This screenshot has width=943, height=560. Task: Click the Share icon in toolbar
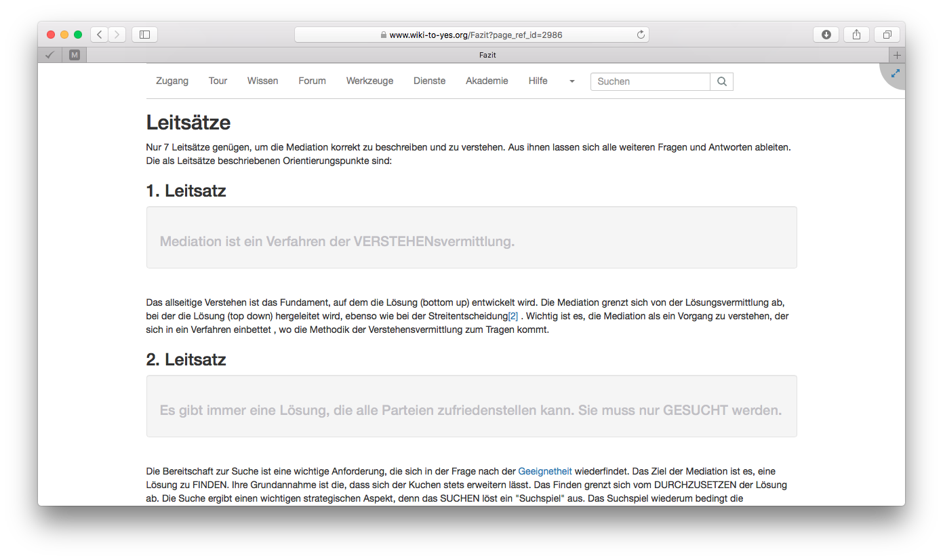(x=856, y=35)
